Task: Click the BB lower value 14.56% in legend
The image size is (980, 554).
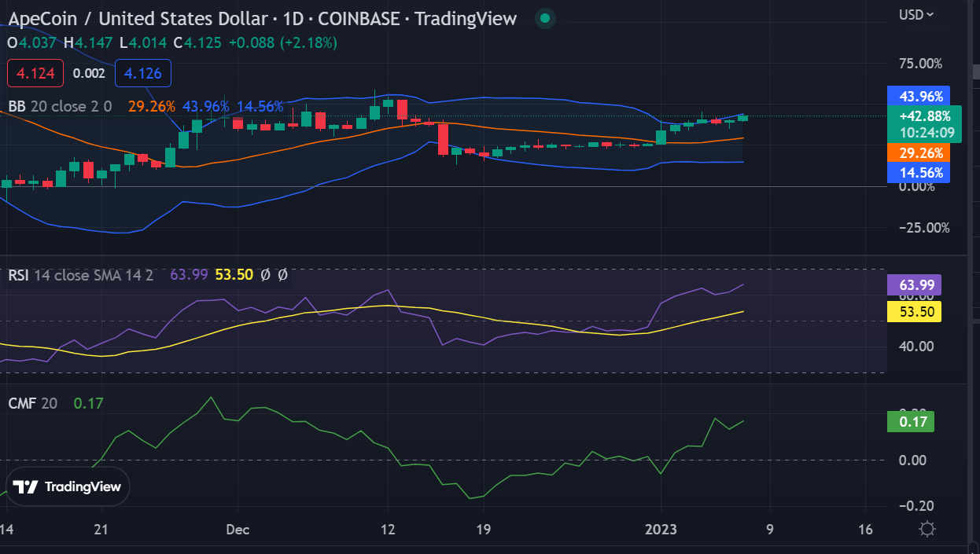Action: coord(260,106)
